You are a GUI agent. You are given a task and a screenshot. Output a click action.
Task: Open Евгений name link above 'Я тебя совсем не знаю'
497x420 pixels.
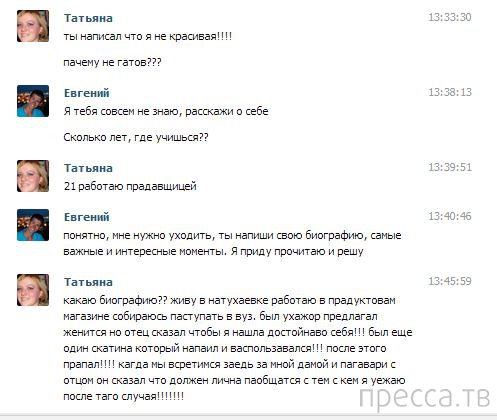pos(87,93)
